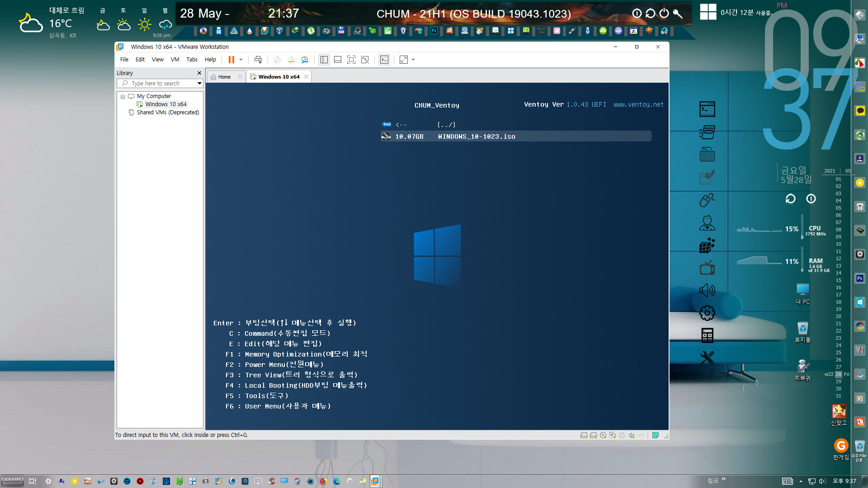Select Windows 10 x64 in the library tree
Image resolution: width=868 pixels, height=488 pixels.
pyautogui.click(x=166, y=104)
